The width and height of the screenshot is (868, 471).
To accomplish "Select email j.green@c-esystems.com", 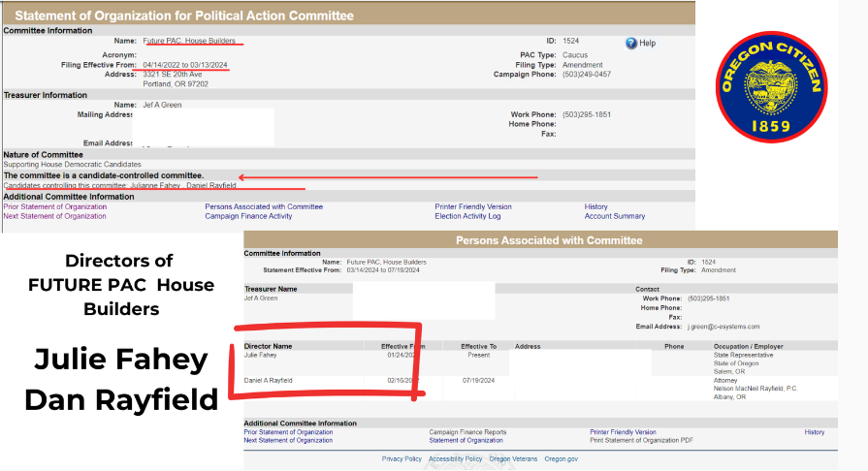I will point(723,327).
